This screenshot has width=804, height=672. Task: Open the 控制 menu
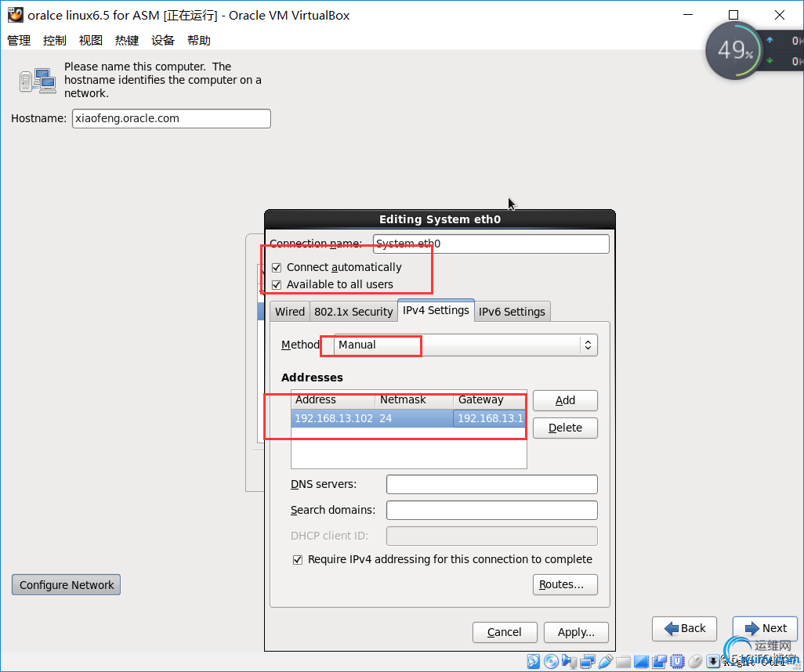[55, 41]
